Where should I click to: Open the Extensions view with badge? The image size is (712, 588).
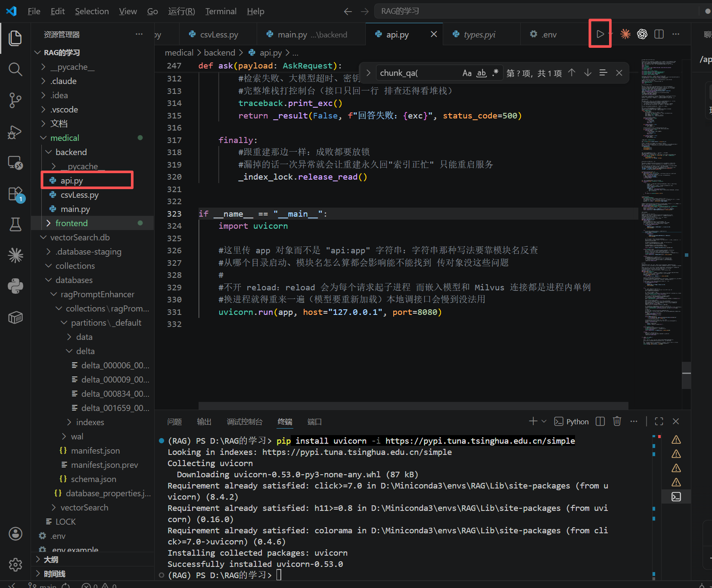(x=16, y=194)
